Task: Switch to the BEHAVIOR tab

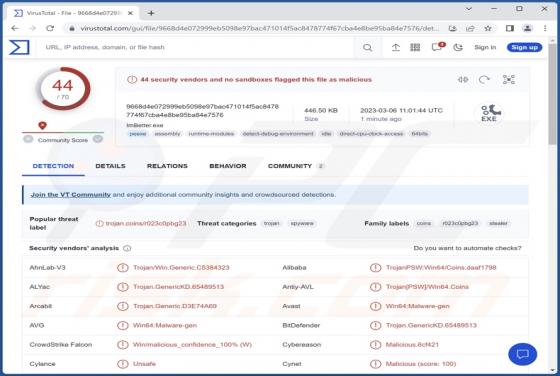Action: tap(228, 166)
